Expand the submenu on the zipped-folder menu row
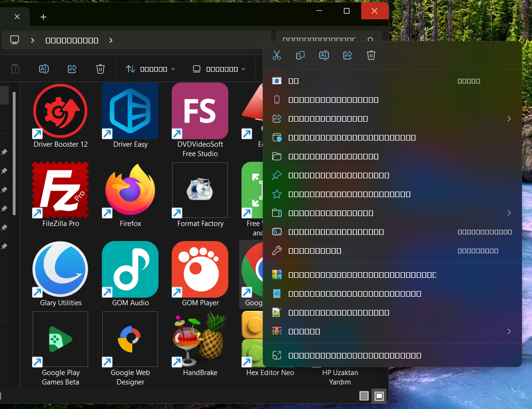The image size is (532, 409). tap(509, 213)
